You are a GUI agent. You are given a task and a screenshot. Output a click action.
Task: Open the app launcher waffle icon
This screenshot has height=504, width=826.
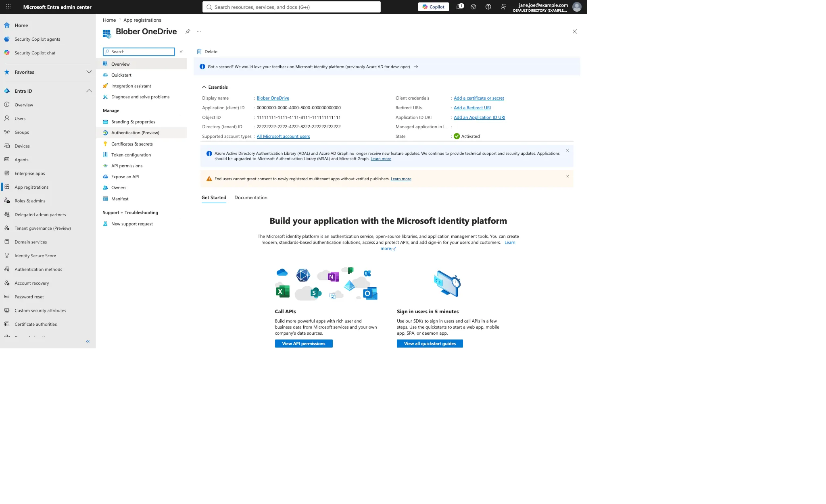pos(8,7)
